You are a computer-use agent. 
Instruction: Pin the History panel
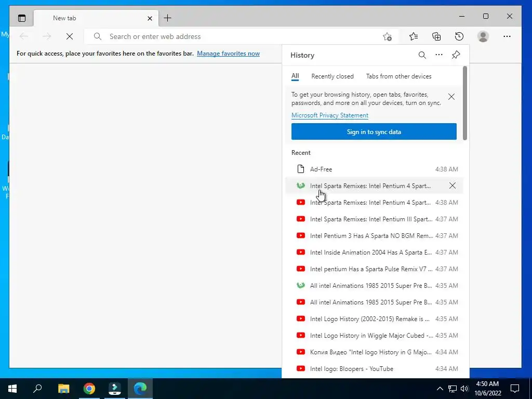pyautogui.click(x=456, y=55)
